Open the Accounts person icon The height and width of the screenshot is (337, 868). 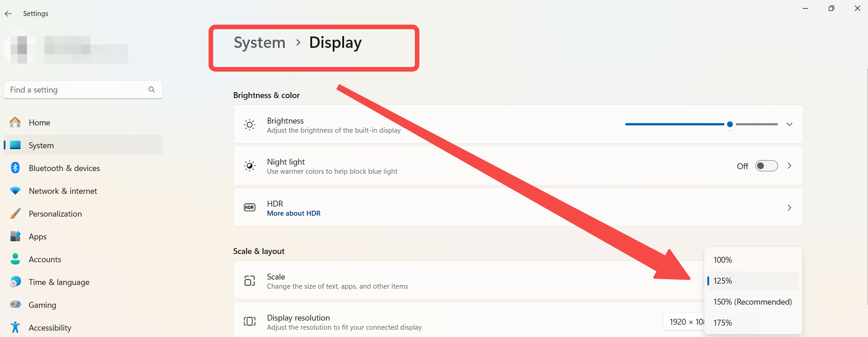tap(15, 259)
